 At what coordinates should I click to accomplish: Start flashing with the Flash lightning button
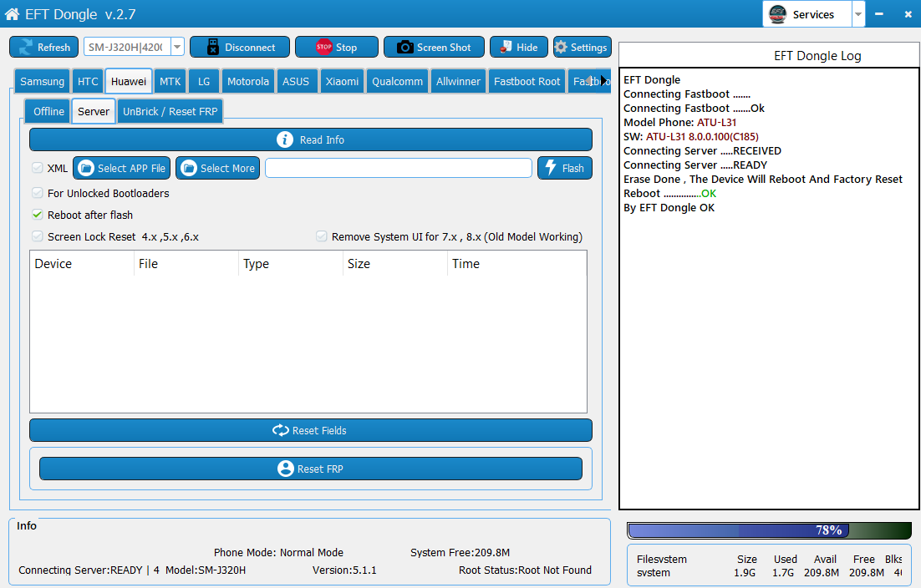[x=564, y=168]
